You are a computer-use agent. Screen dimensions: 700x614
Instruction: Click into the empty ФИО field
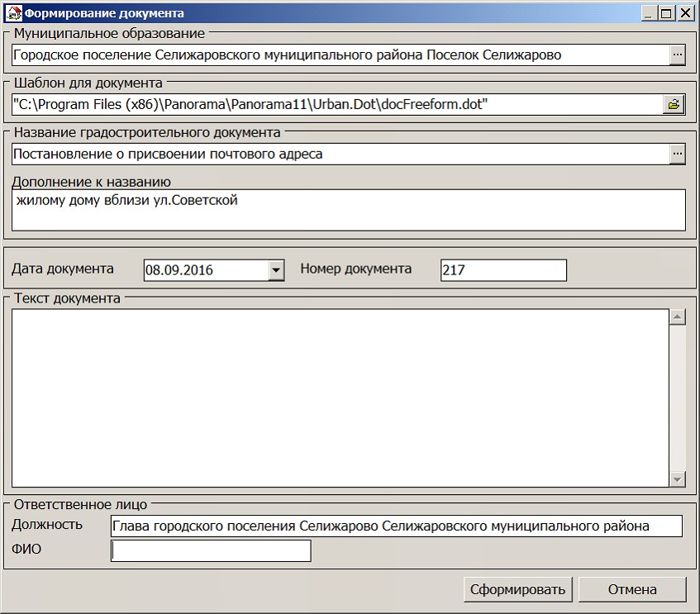(211, 550)
